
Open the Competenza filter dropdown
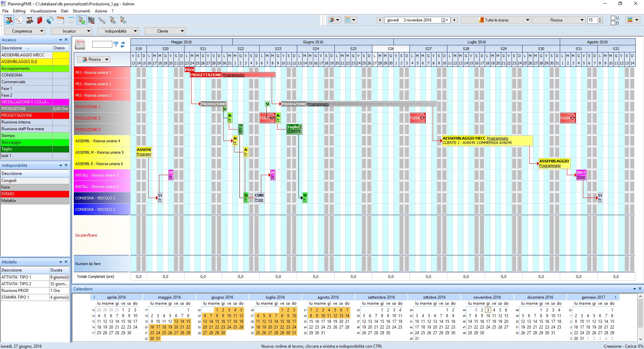(24, 31)
